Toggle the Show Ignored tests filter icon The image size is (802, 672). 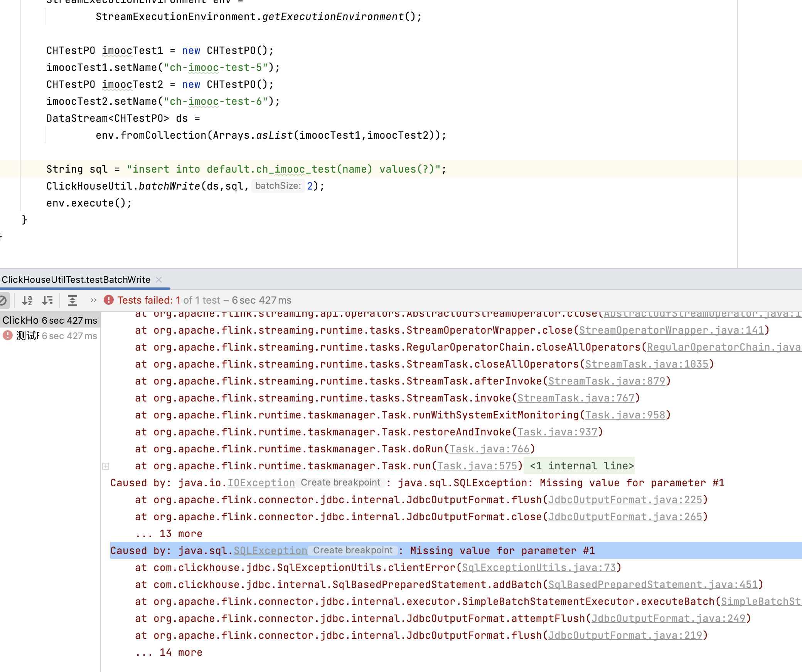coord(3,300)
